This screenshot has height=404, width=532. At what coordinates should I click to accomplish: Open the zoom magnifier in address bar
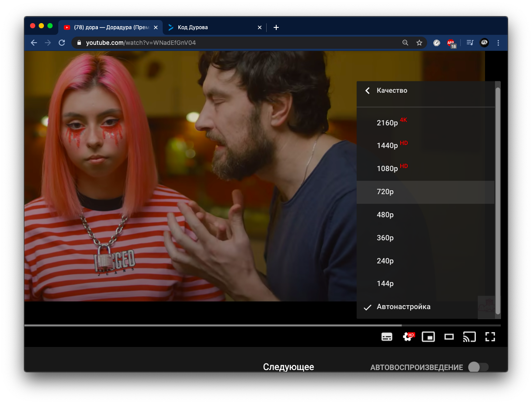pyautogui.click(x=405, y=43)
